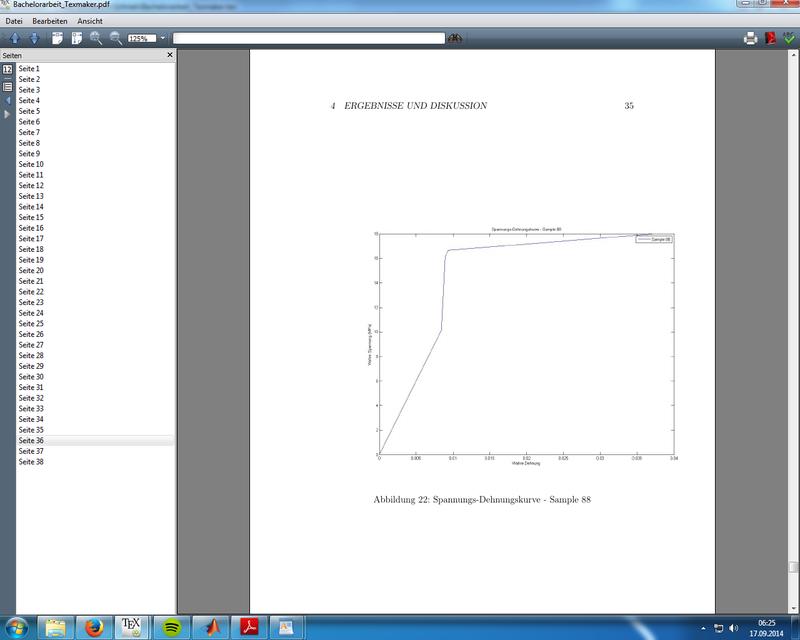800x640 pixels.
Task: Close the Seiten side panel
Action: coord(169,55)
